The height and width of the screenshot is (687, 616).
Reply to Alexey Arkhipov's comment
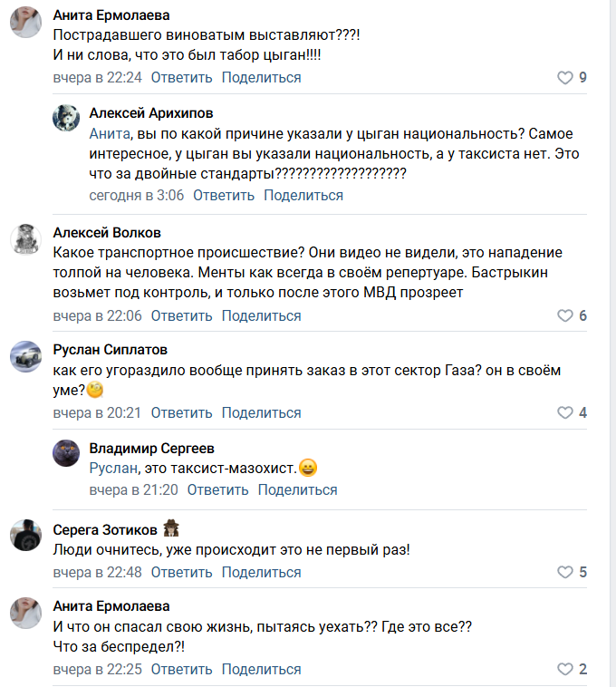(x=224, y=195)
